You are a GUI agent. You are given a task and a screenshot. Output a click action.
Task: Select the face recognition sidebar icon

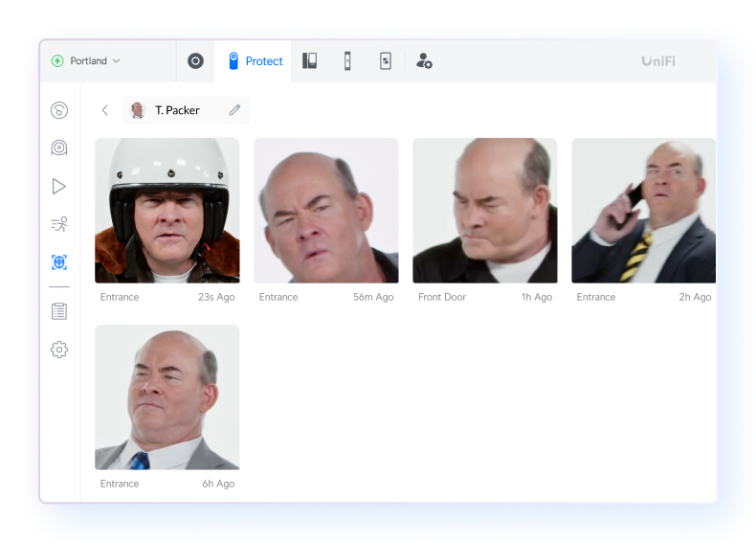(59, 262)
